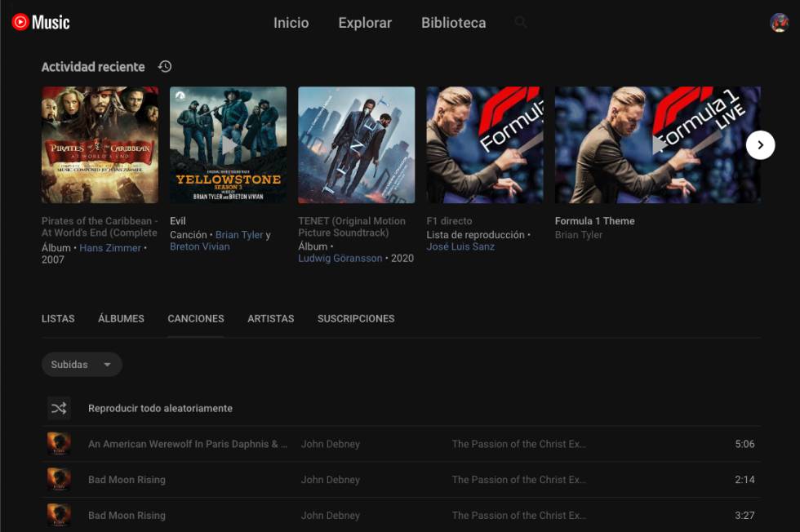Open the Breton Vivian artist link
Image resolution: width=800 pixels, height=532 pixels.
tap(200, 246)
